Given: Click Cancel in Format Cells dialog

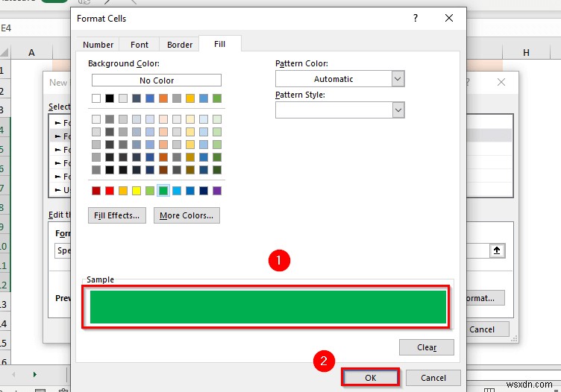Looking at the screenshot, I should (433, 377).
